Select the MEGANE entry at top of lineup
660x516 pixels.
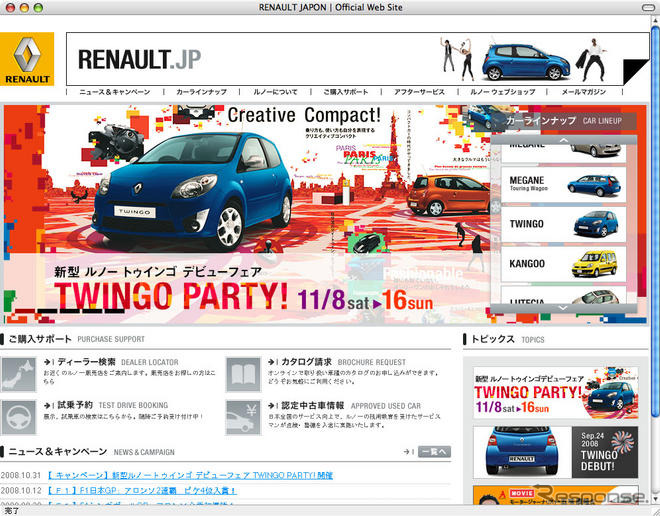point(564,153)
